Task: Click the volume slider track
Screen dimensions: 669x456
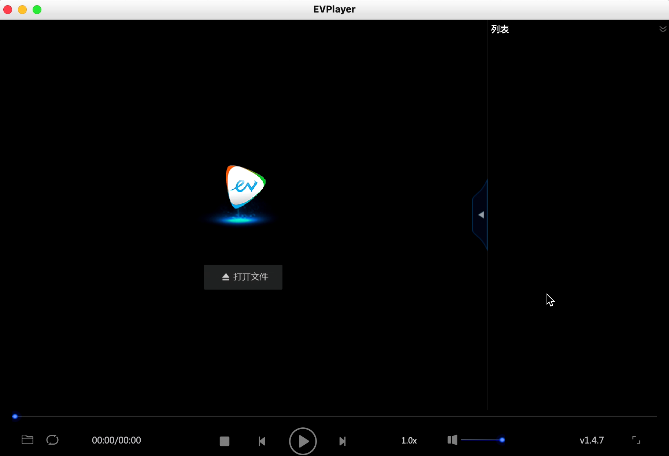Action: point(480,440)
